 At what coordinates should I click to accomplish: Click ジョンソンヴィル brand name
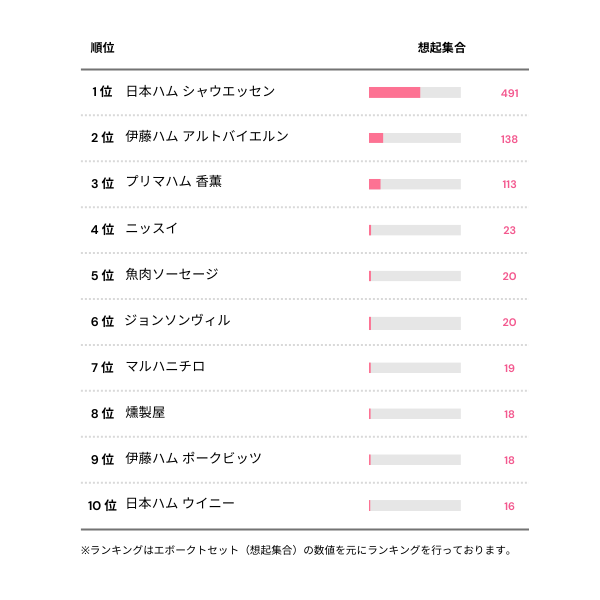[178, 321]
